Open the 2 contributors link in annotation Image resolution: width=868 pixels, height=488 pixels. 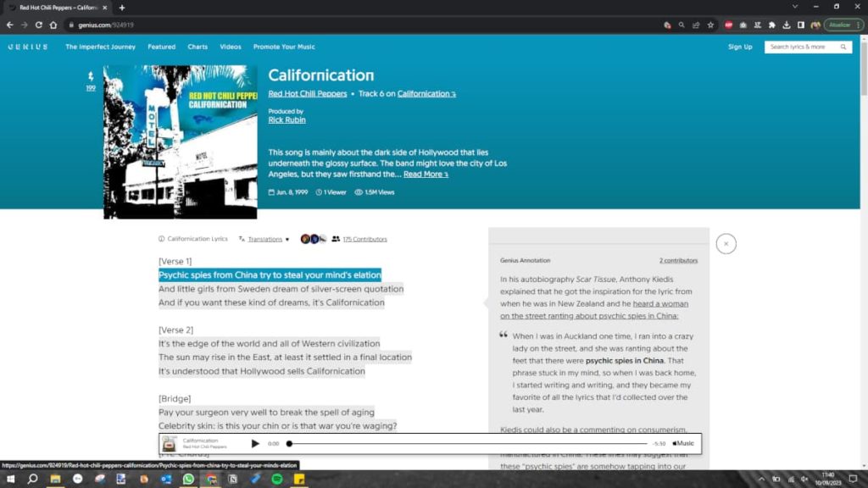pyautogui.click(x=678, y=261)
